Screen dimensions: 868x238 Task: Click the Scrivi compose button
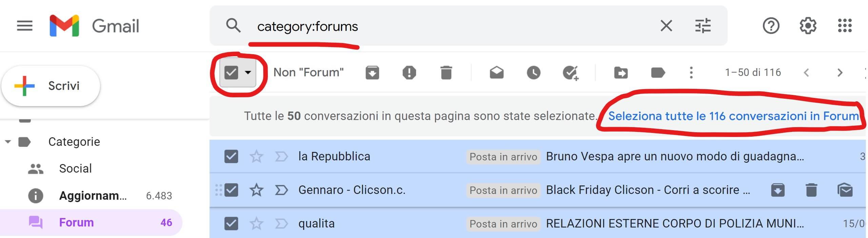[51, 86]
